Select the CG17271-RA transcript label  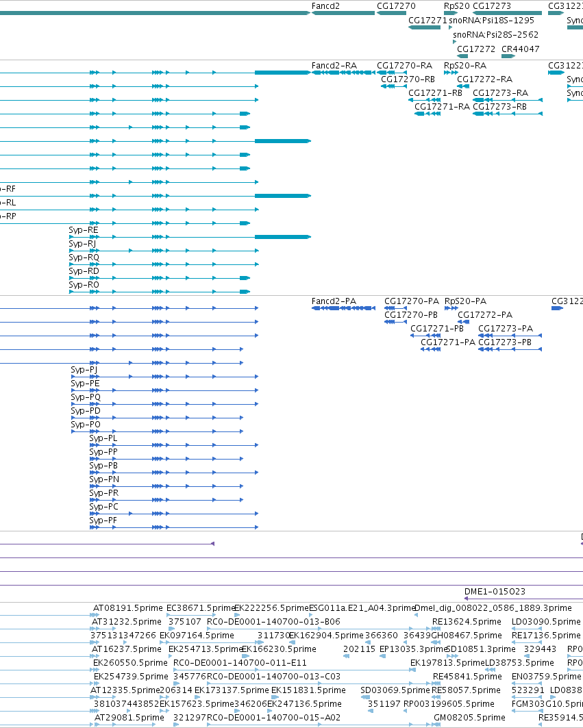(x=442, y=107)
